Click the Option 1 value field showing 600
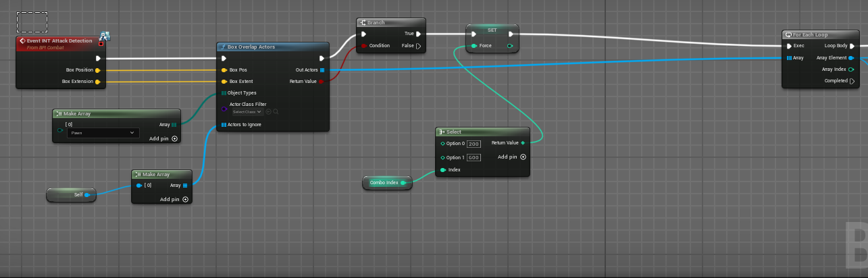The width and height of the screenshot is (868, 278). (x=474, y=157)
